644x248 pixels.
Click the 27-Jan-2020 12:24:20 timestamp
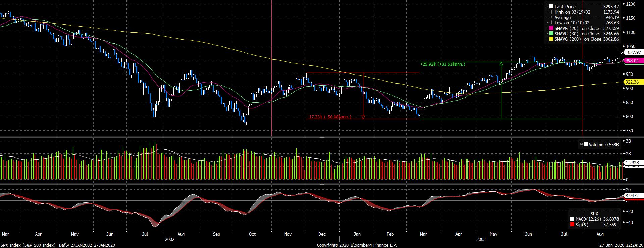coord(622,245)
